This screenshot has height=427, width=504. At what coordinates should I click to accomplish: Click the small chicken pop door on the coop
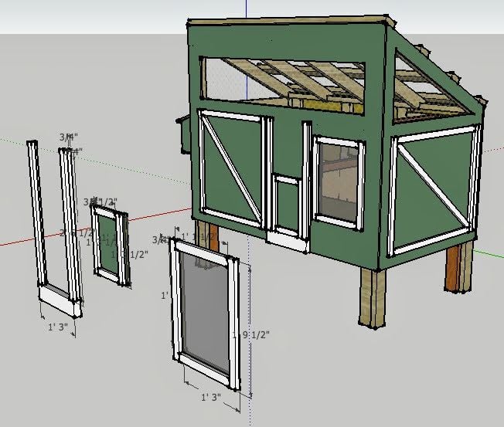click(288, 205)
